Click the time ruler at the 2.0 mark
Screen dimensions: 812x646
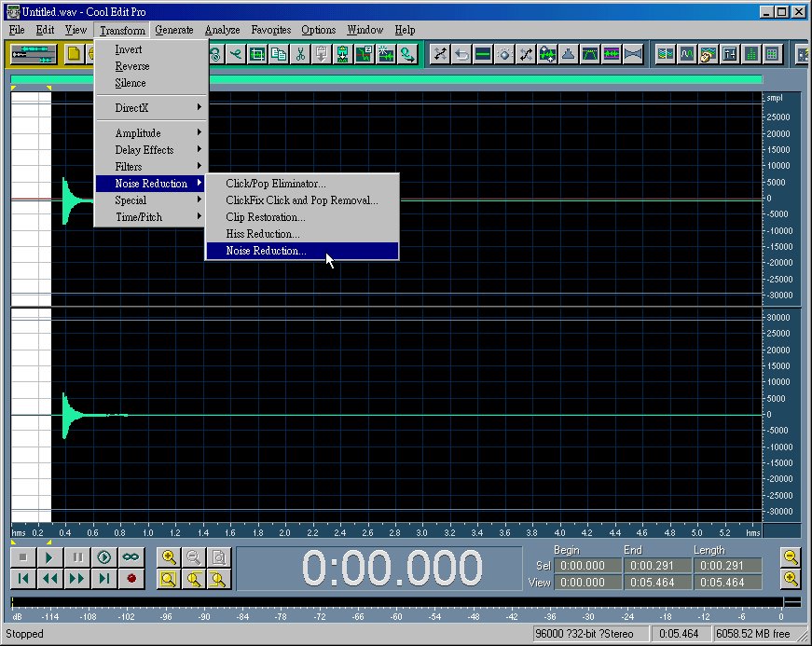(285, 532)
